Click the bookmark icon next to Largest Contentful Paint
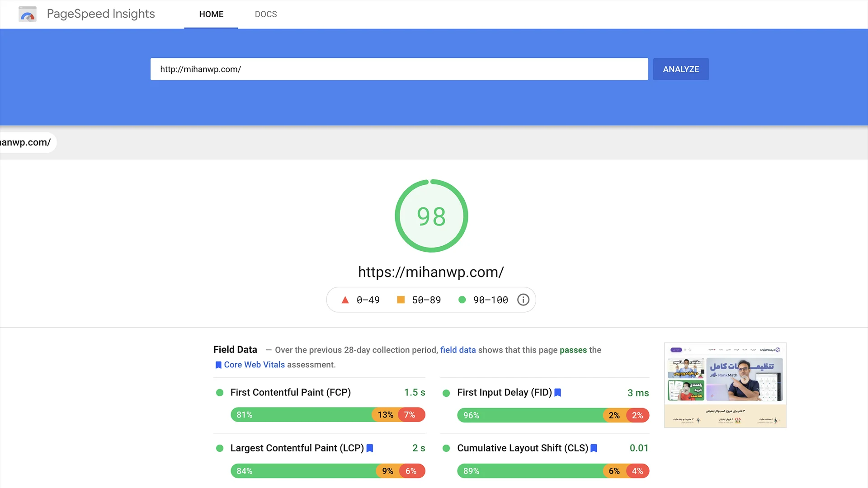 click(369, 448)
